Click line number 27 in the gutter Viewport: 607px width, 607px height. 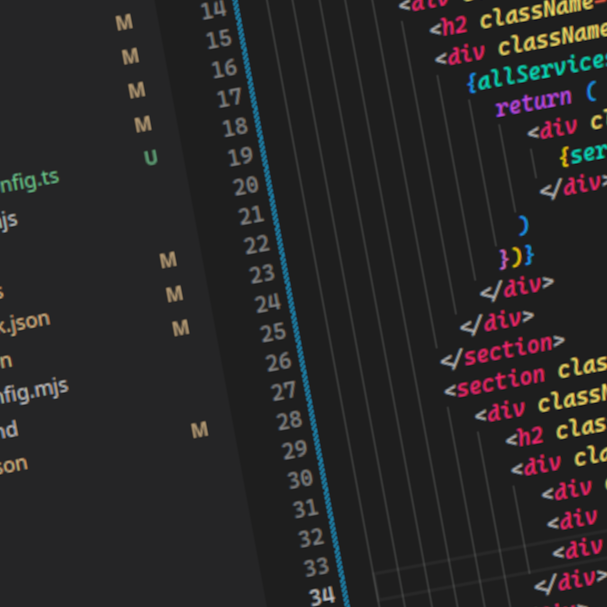(x=284, y=391)
